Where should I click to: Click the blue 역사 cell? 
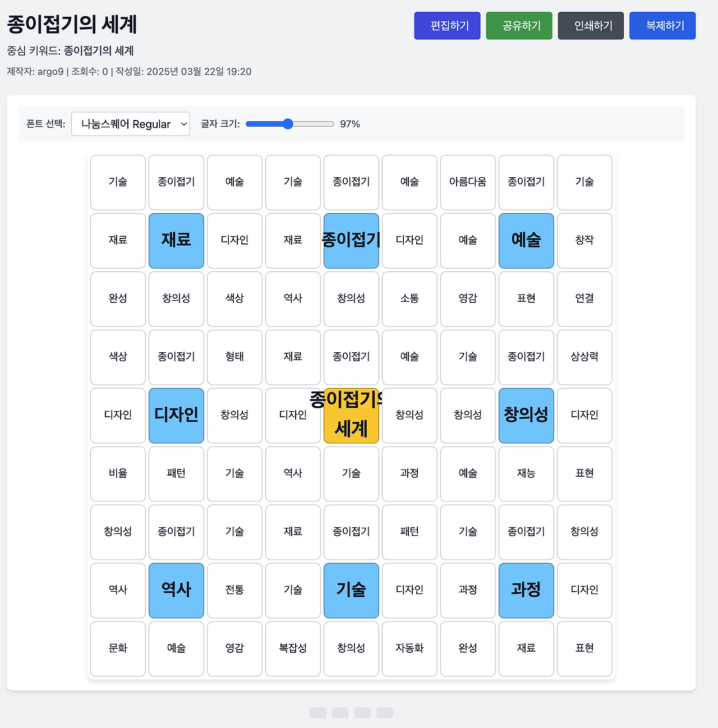176,591
